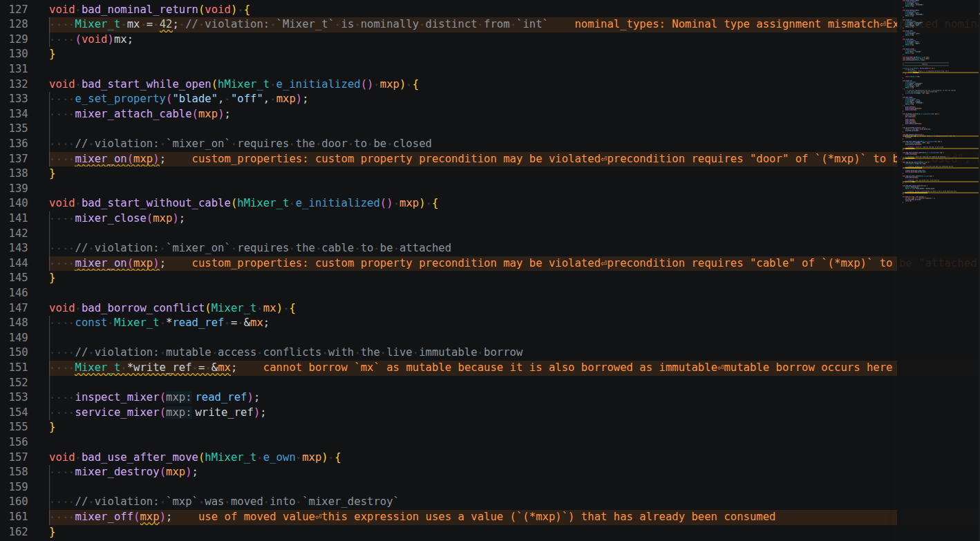Click the 'cannot borrow mx as mutable' diagnostic
Viewport: 980px width, 541px height.
[x=578, y=368]
